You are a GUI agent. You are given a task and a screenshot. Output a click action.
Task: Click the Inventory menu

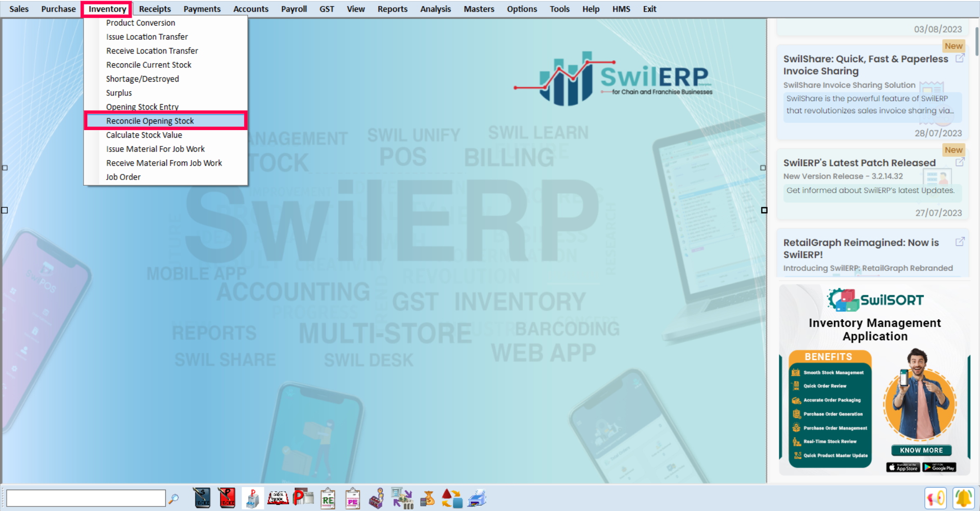(x=107, y=9)
